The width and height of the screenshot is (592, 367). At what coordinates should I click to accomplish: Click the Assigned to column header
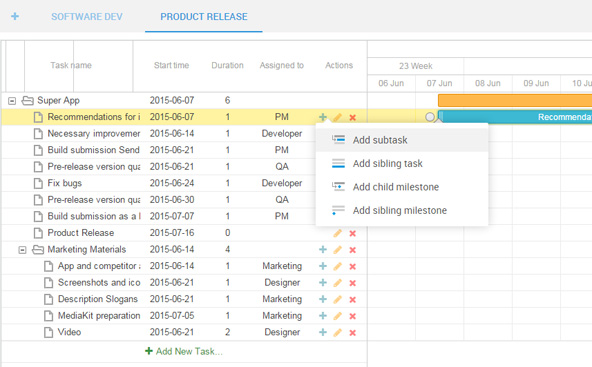(x=282, y=65)
